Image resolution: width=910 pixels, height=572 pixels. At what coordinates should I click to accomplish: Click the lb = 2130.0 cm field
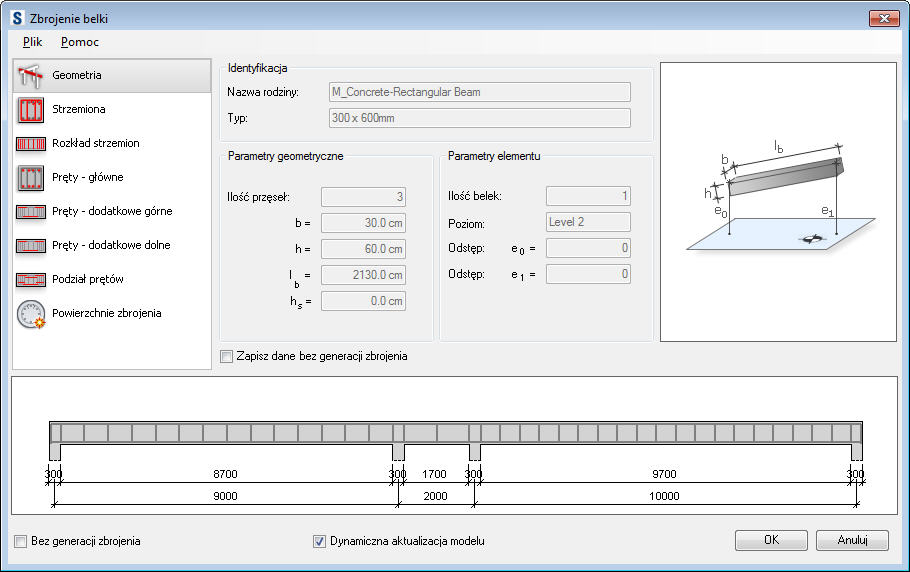pos(363,275)
